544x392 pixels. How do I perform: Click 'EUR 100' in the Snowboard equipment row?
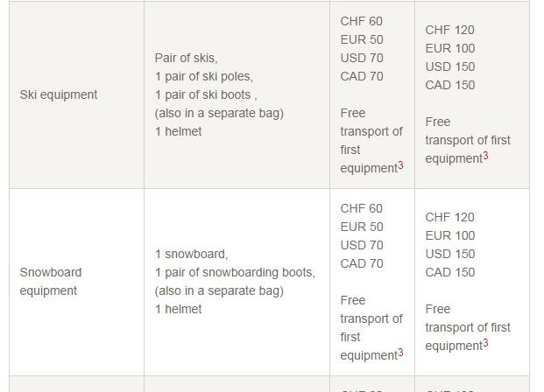pyautogui.click(x=449, y=235)
